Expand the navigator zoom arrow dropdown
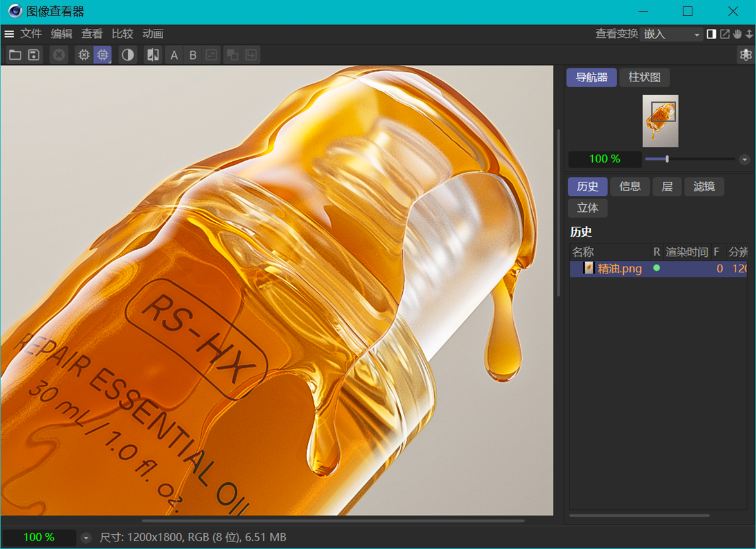Image resolution: width=756 pixels, height=549 pixels. click(x=744, y=159)
